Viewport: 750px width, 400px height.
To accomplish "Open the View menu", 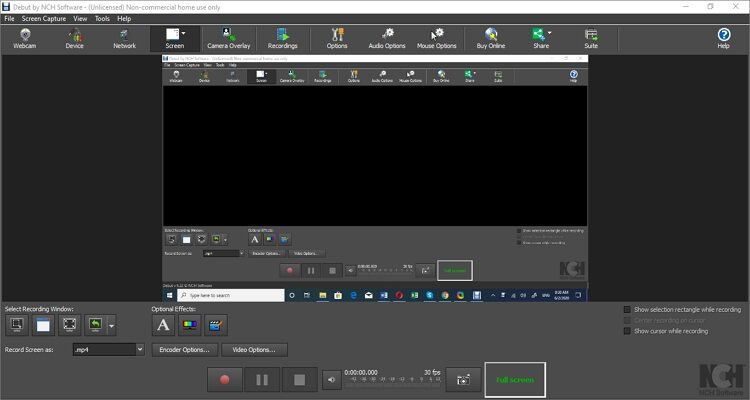I will [80, 19].
